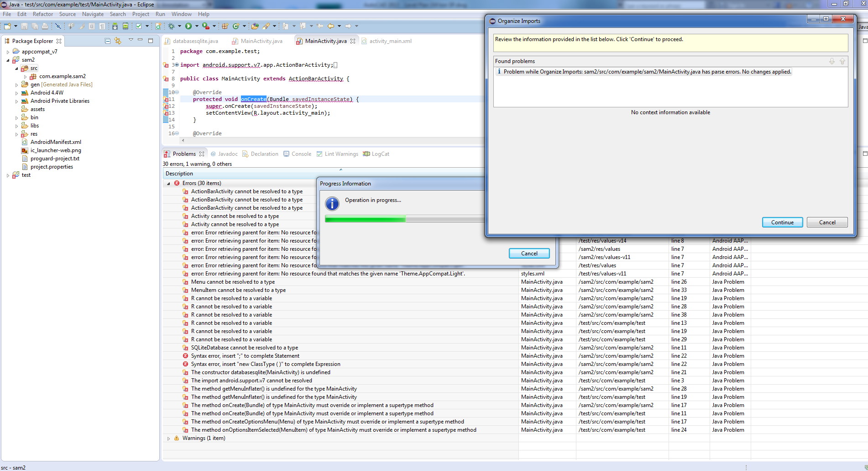Click the Open Type folder icon

tap(255, 26)
